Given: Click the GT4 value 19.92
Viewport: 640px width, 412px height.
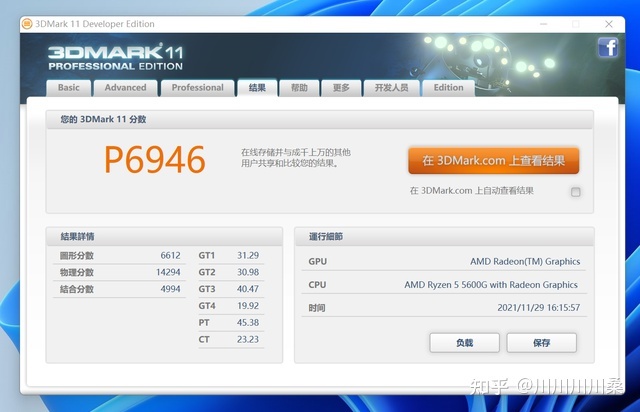Looking at the screenshot, I should [x=248, y=306].
